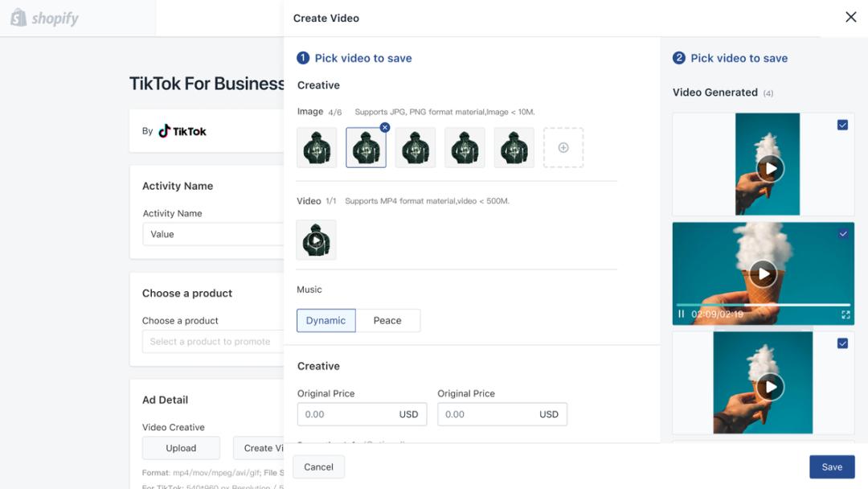This screenshot has height=489, width=868.
Task: Click the Save button
Action: point(831,466)
